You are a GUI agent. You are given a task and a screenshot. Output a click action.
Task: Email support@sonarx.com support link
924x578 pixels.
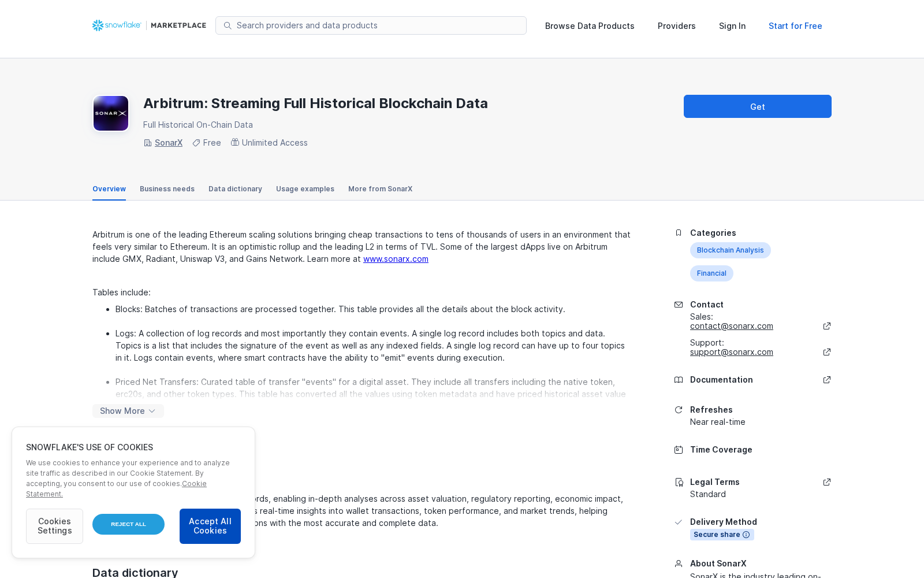click(x=731, y=352)
